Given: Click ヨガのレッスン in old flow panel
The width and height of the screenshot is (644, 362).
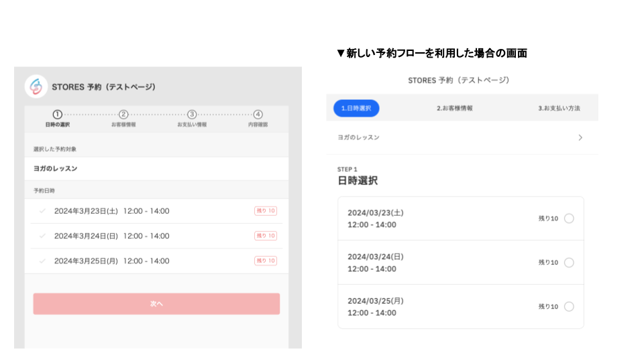Looking at the screenshot, I should pyautogui.click(x=55, y=169).
